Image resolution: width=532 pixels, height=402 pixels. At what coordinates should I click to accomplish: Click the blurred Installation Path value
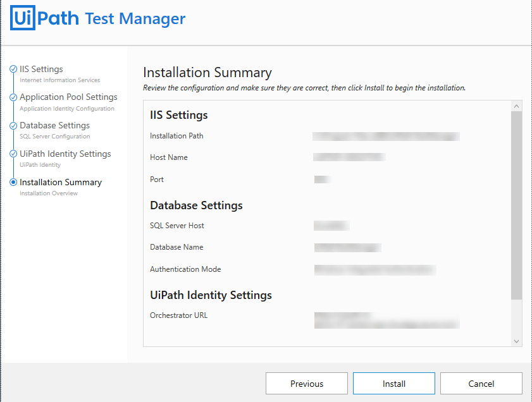click(386, 135)
